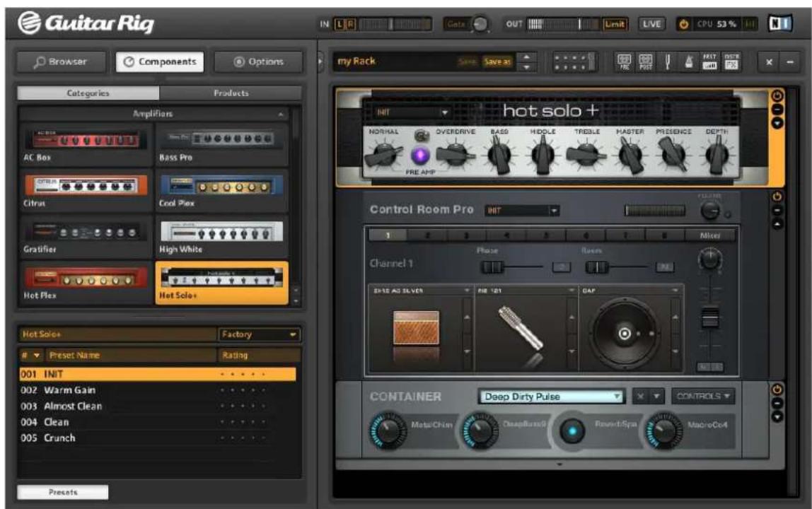Viewport: 812px width, 509px height.
Task: Select the Citrus amplifier
Action: (86, 191)
